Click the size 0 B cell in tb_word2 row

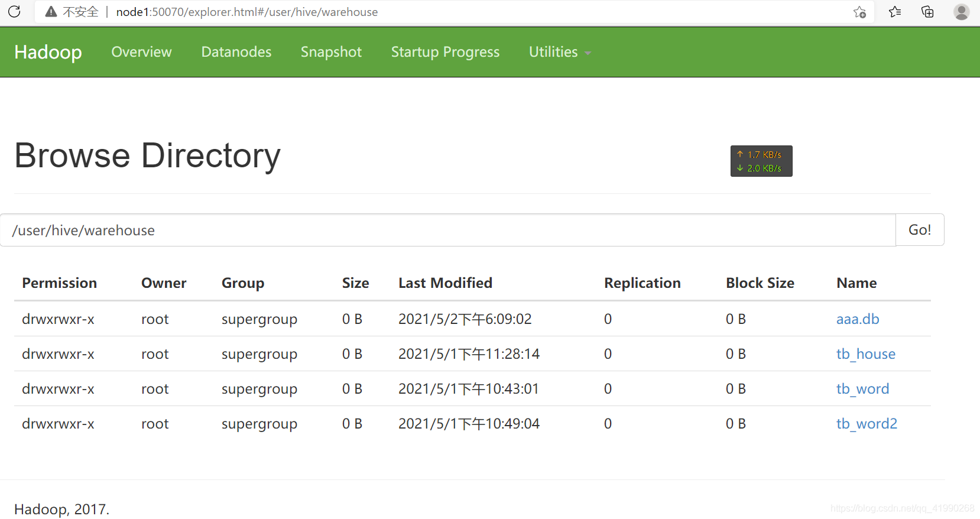coord(352,424)
